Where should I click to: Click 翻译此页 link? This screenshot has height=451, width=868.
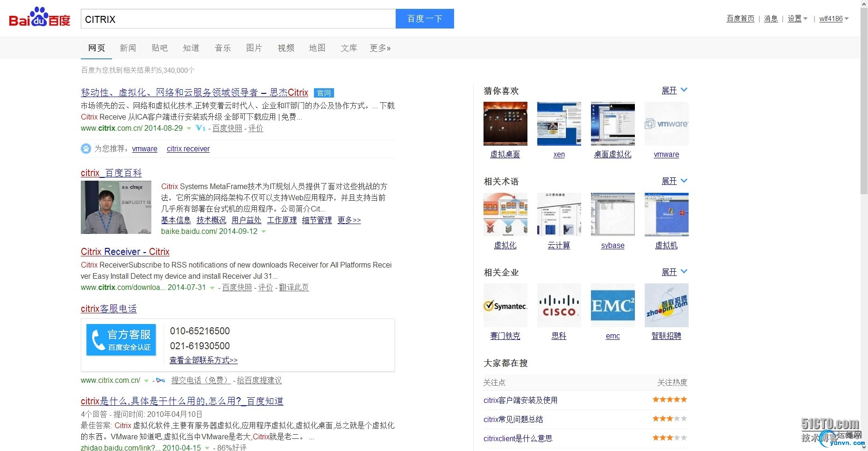(x=294, y=287)
